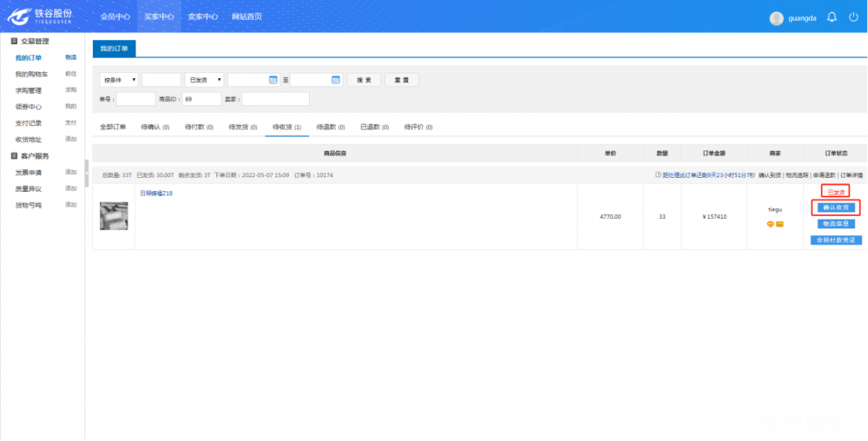Screen dimensions: 868x441
Task: Click the guangda user avatar
Action: click(x=776, y=17)
